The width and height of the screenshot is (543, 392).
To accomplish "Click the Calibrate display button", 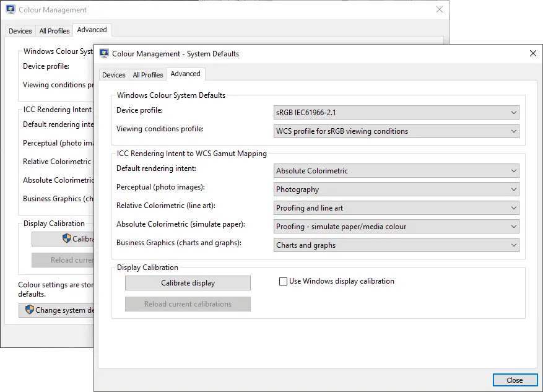I will (188, 282).
